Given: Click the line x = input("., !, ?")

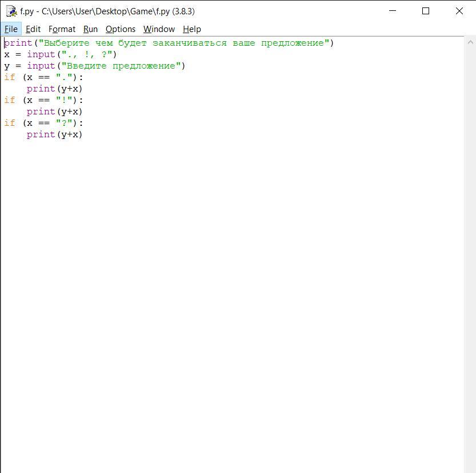Looking at the screenshot, I should pyautogui.click(x=61, y=54).
